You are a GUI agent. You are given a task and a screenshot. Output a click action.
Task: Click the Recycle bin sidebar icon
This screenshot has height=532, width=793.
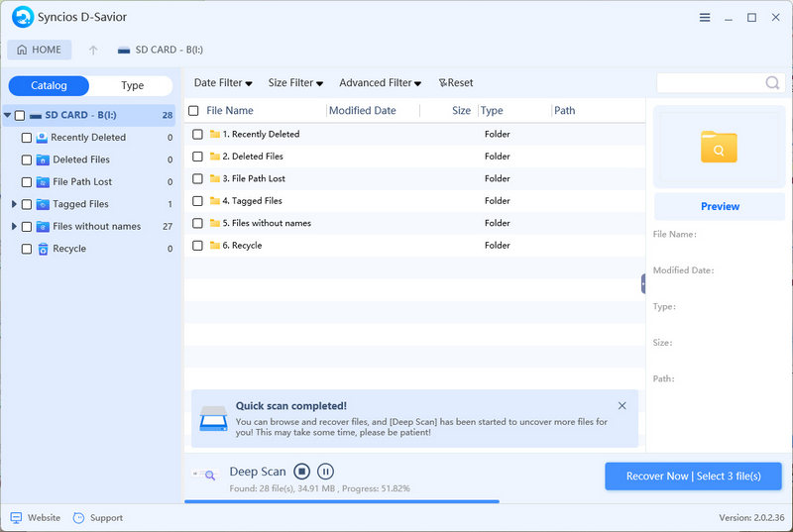pyautogui.click(x=43, y=249)
